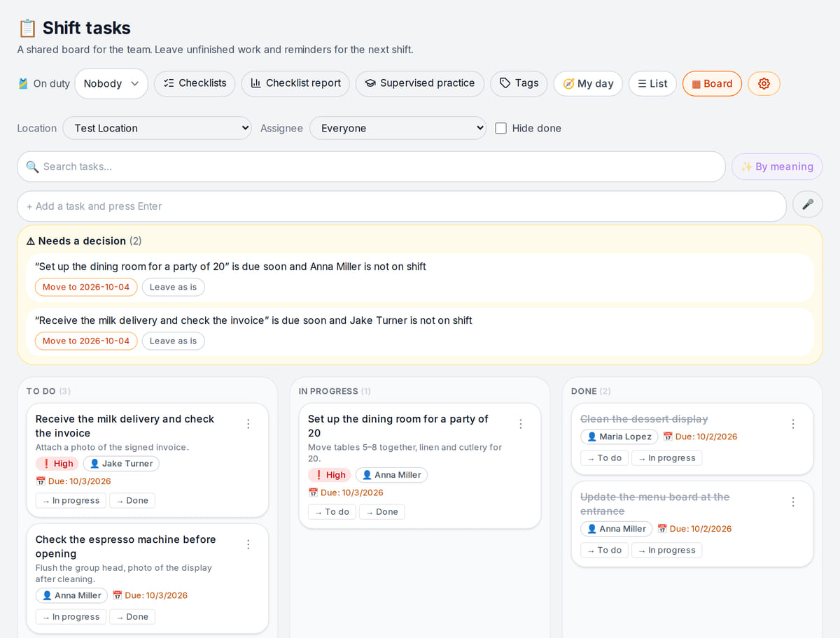Move espresso machine card to In progress
This screenshot has height=638, width=840.
point(71,616)
